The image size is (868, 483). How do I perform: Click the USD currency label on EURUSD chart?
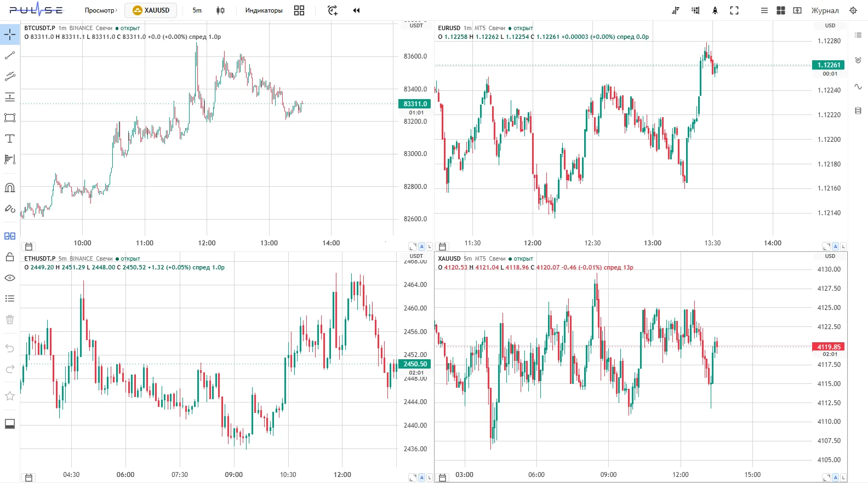point(830,26)
